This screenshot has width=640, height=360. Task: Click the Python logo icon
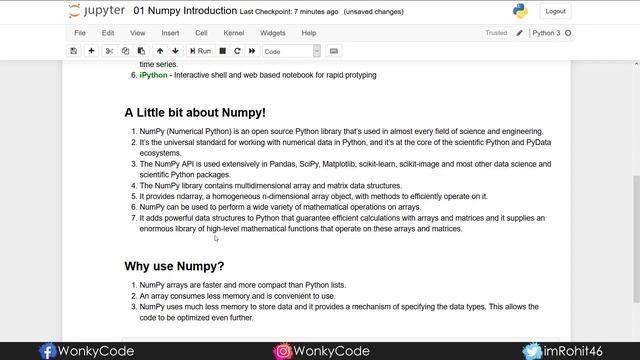(520, 11)
